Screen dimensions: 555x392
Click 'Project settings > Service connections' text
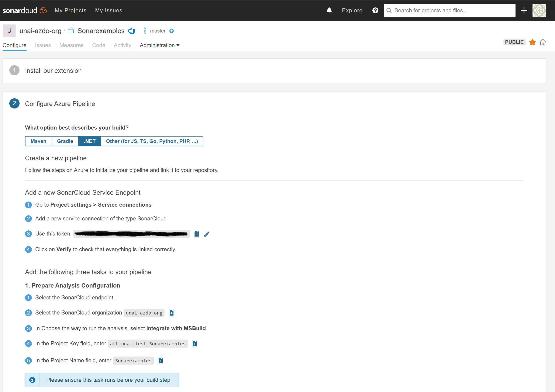tap(101, 205)
